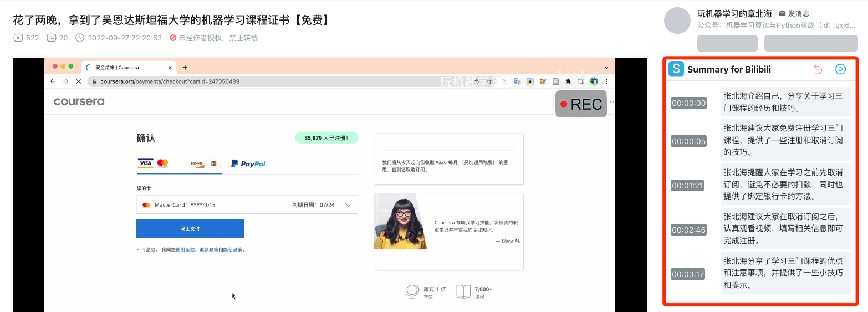Click the red no-repost icon
The width and height of the screenshot is (868, 312).
point(173,38)
